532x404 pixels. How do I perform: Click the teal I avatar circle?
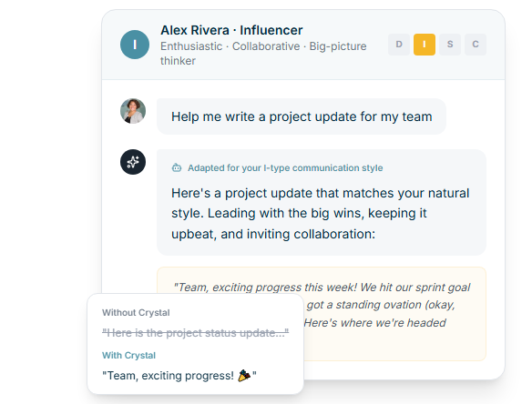135,45
